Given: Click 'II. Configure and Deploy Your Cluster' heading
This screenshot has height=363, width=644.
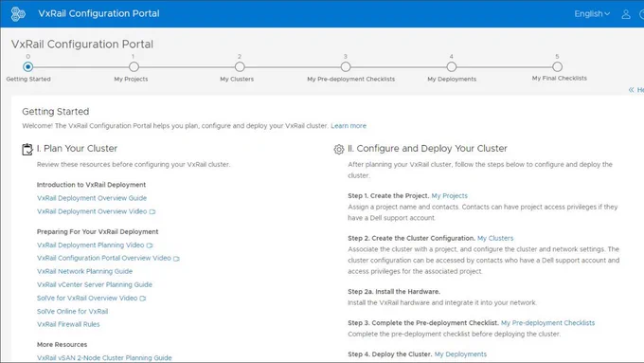Looking at the screenshot, I should pyautogui.click(x=427, y=149).
